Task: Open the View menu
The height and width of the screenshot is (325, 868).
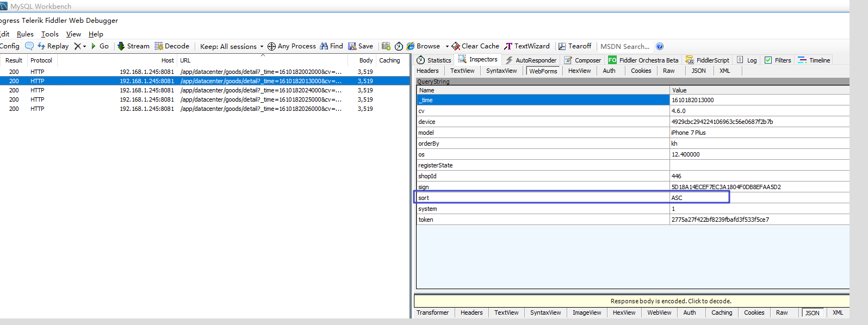Action: pyautogui.click(x=73, y=34)
